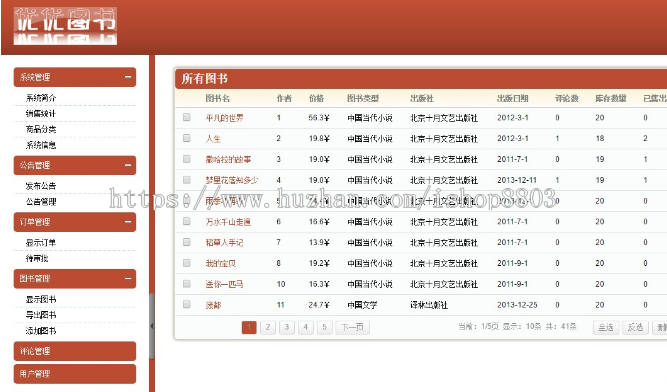Select 发布公告 menu item

pos(41,186)
